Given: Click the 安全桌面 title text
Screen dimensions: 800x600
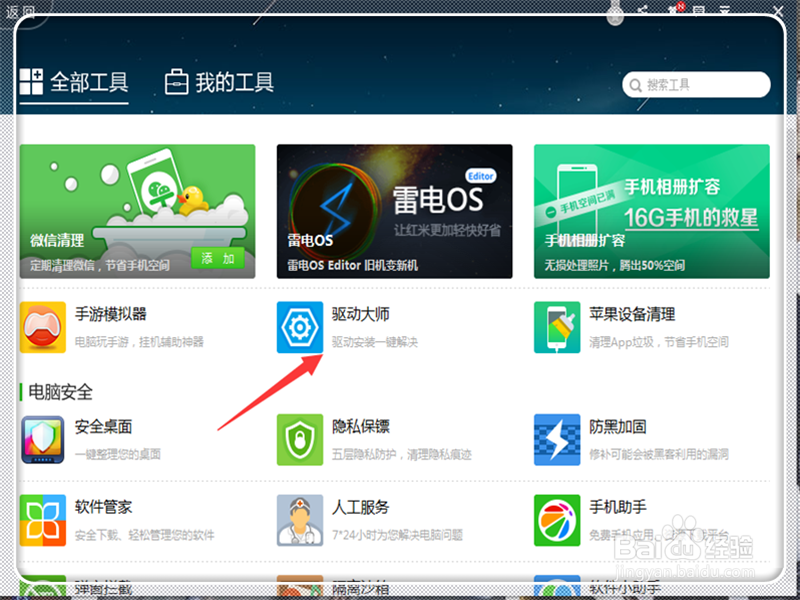Looking at the screenshot, I should [104, 426].
